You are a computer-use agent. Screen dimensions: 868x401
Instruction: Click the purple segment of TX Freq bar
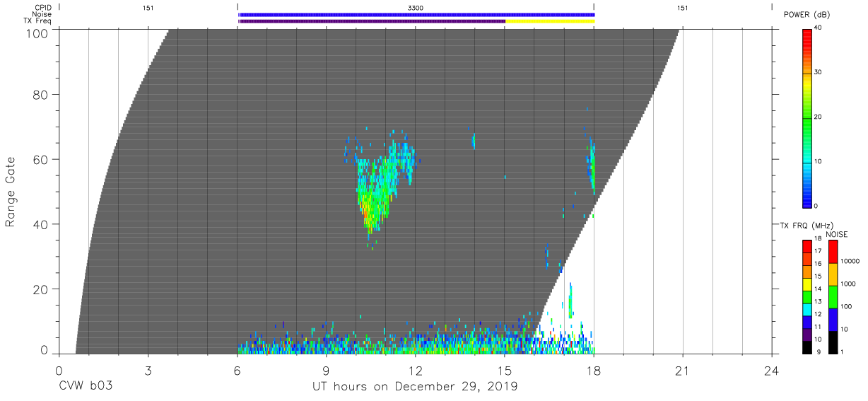click(x=372, y=21)
